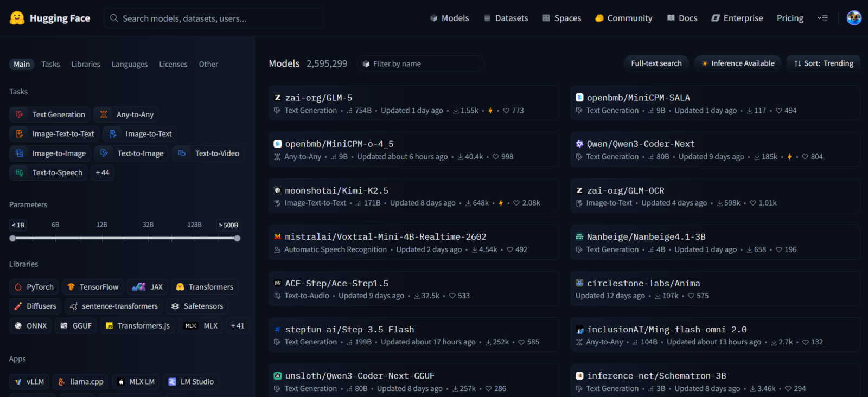Toggle the vLLM app filter
The image size is (868, 397).
point(29,382)
